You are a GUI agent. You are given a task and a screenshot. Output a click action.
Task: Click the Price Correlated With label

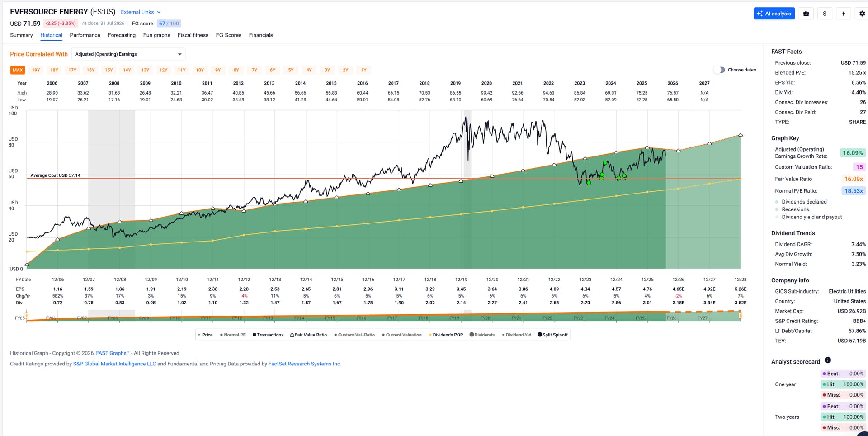pyautogui.click(x=39, y=54)
